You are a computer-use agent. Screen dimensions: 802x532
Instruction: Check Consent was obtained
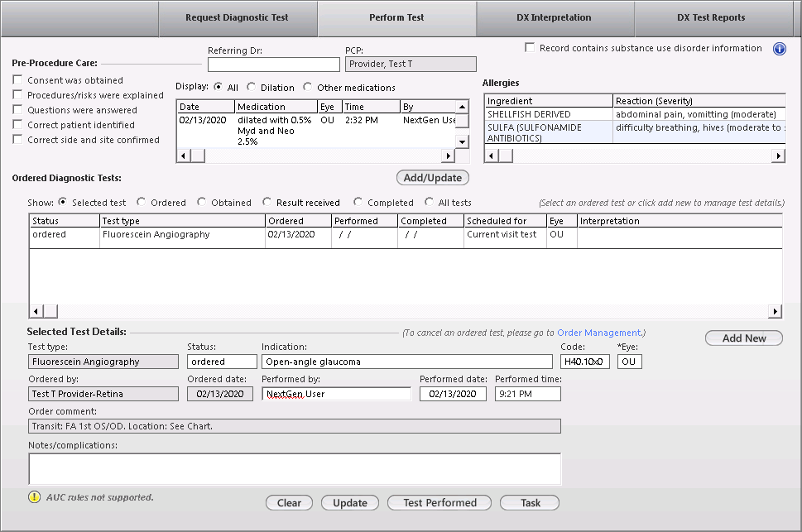[x=18, y=79]
